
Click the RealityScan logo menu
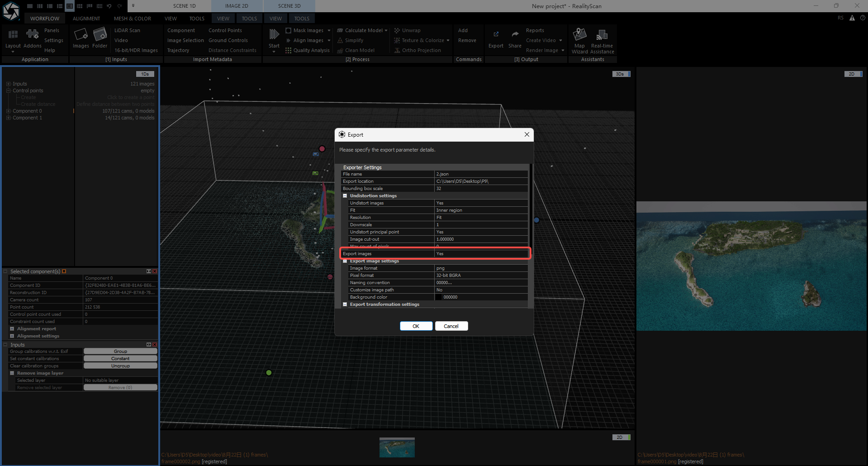[x=11, y=11]
